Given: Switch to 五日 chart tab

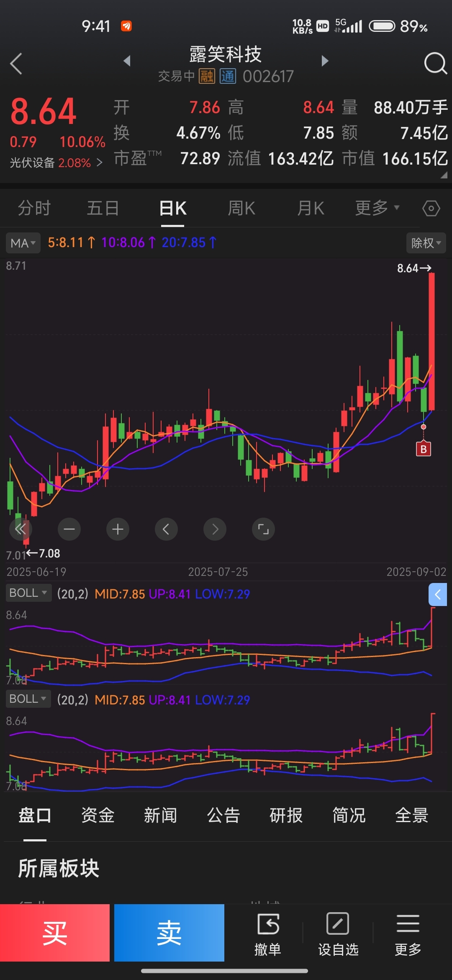Looking at the screenshot, I should point(103,208).
